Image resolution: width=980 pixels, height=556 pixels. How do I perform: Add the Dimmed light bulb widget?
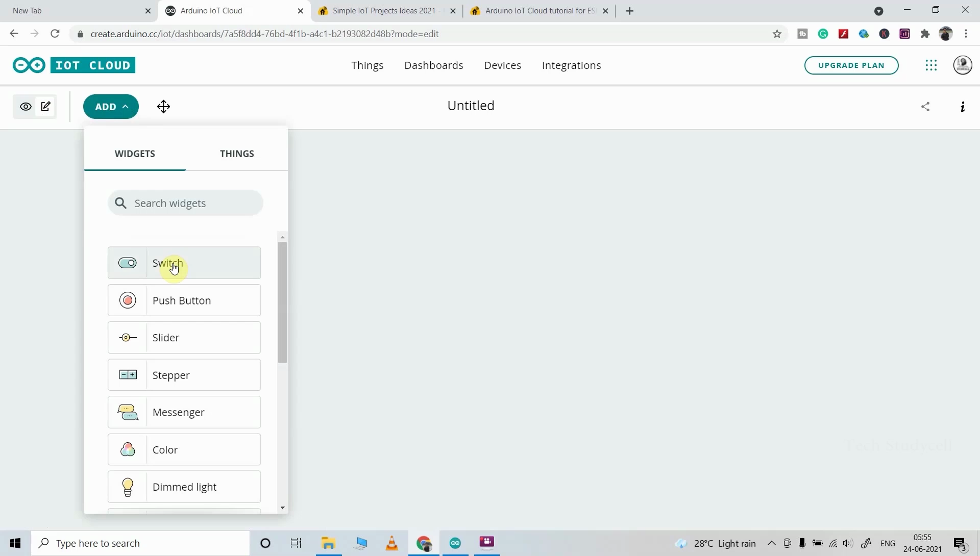click(127, 487)
